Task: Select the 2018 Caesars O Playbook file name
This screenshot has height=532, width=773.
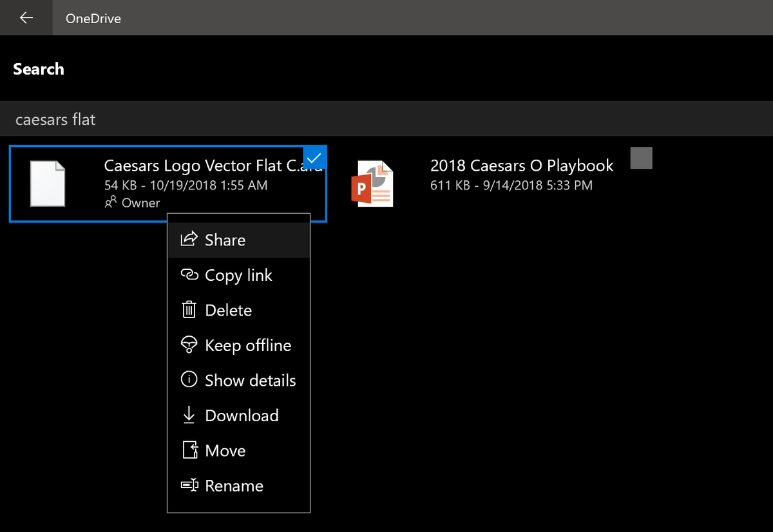Action: point(522,166)
